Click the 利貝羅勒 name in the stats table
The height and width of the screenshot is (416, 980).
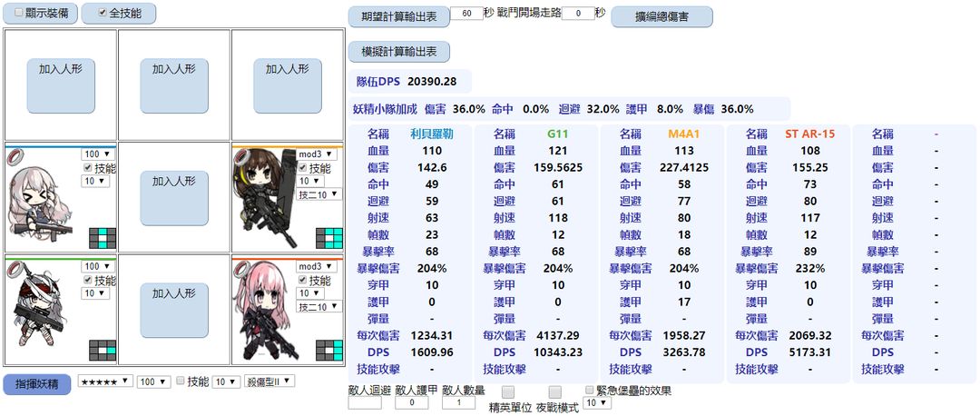pyautogui.click(x=432, y=134)
